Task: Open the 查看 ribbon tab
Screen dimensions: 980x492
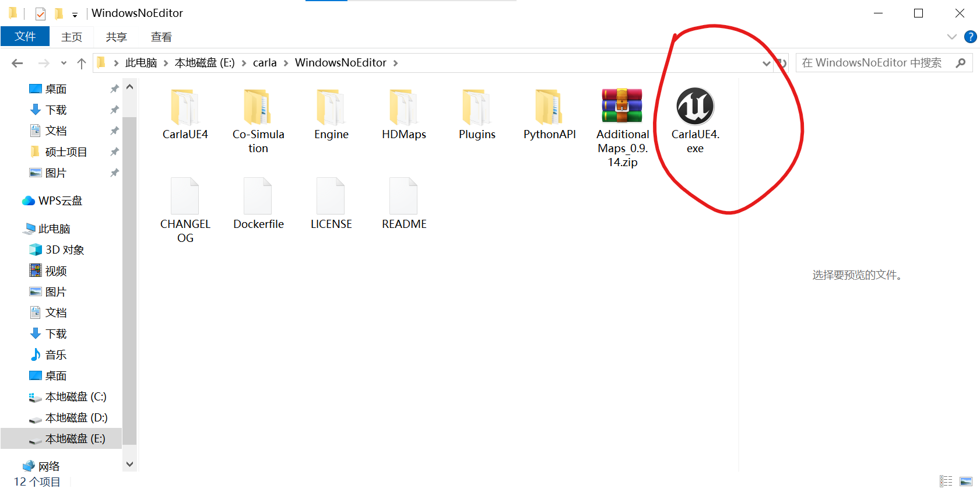Action: coord(161,37)
